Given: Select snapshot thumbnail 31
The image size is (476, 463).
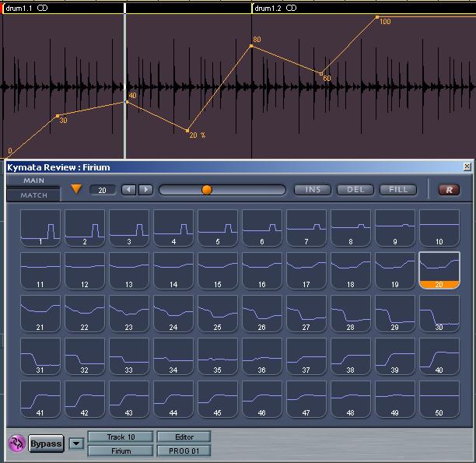Looking at the screenshot, I should [x=40, y=356].
